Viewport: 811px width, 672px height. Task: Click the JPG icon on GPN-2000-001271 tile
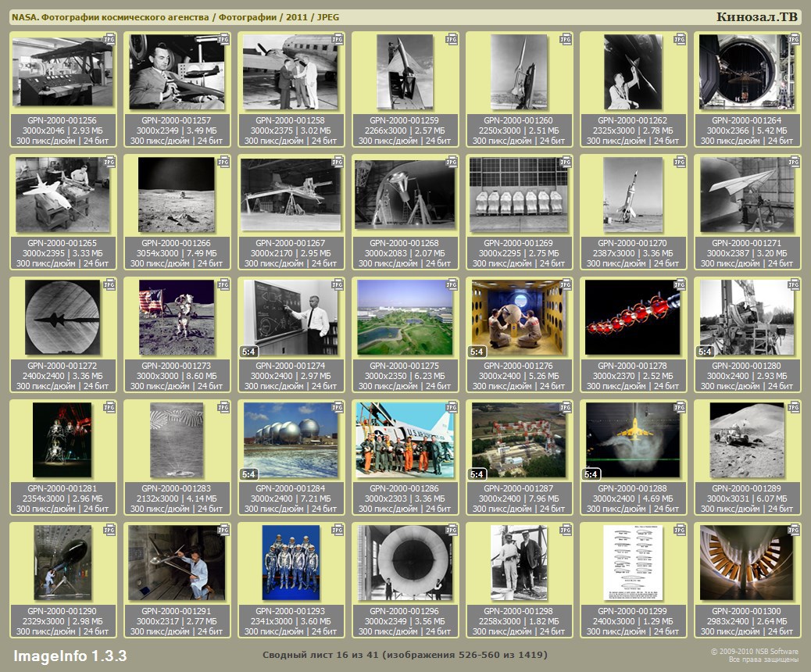click(794, 161)
